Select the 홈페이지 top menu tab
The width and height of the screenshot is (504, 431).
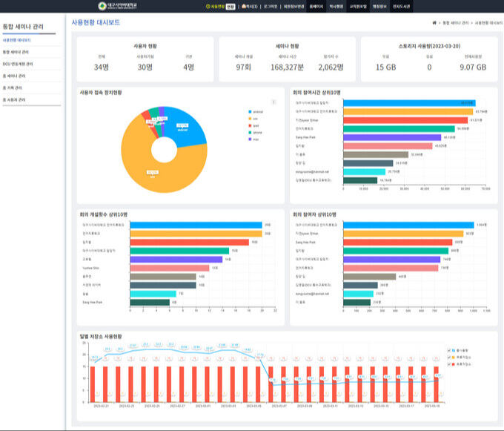(x=316, y=7)
